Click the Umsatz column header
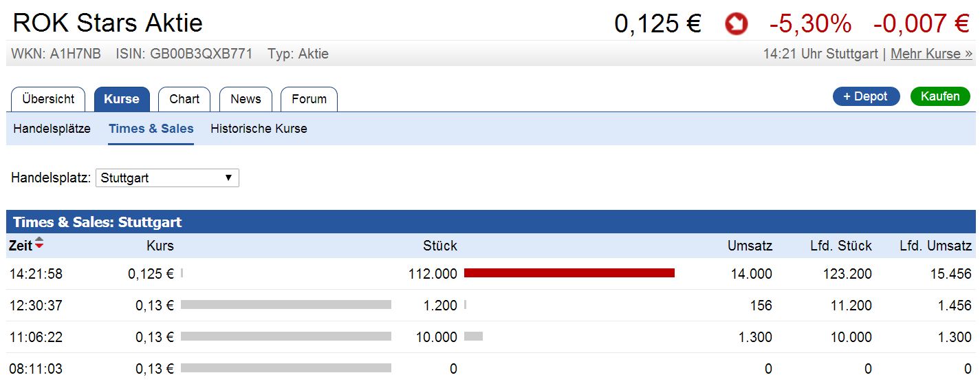This screenshot has height=384, width=980. point(750,246)
